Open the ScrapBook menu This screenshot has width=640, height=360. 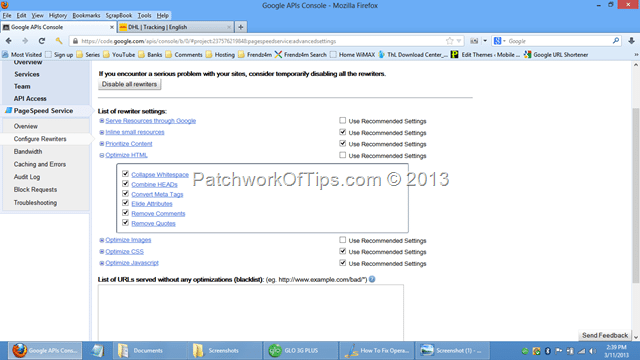click(x=119, y=15)
